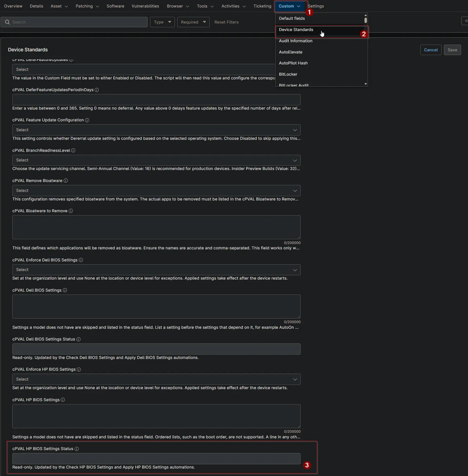This screenshot has height=476, width=468.
Task: Switch to the Ticketing tab
Action: tap(262, 6)
